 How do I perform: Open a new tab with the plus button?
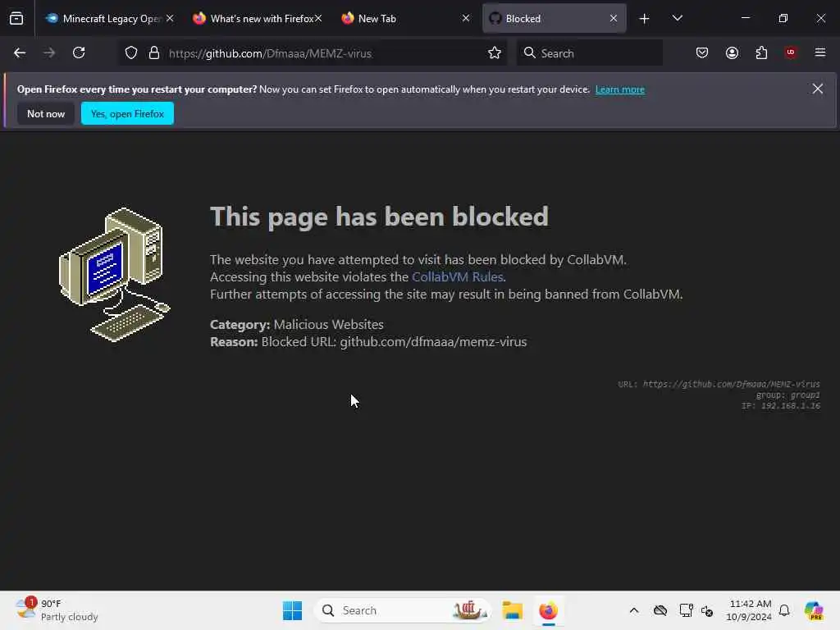tap(644, 19)
